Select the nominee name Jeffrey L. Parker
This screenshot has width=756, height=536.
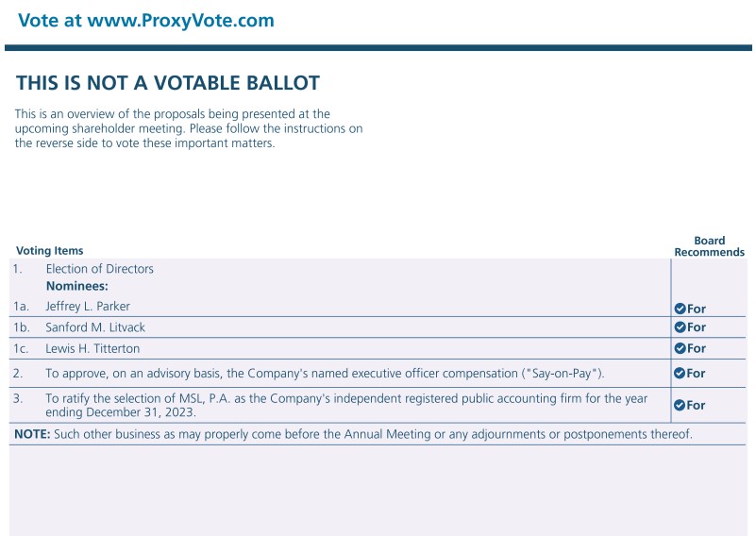coord(88,307)
